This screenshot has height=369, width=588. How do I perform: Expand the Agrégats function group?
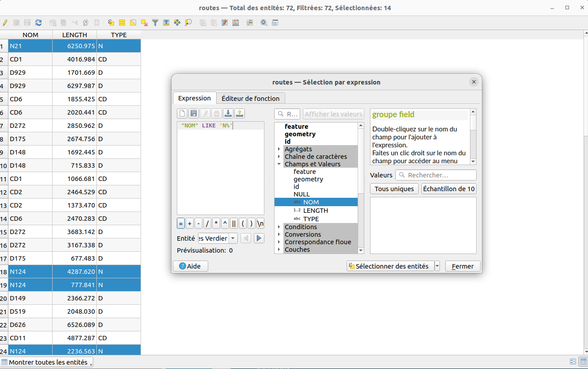coord(279,149)
